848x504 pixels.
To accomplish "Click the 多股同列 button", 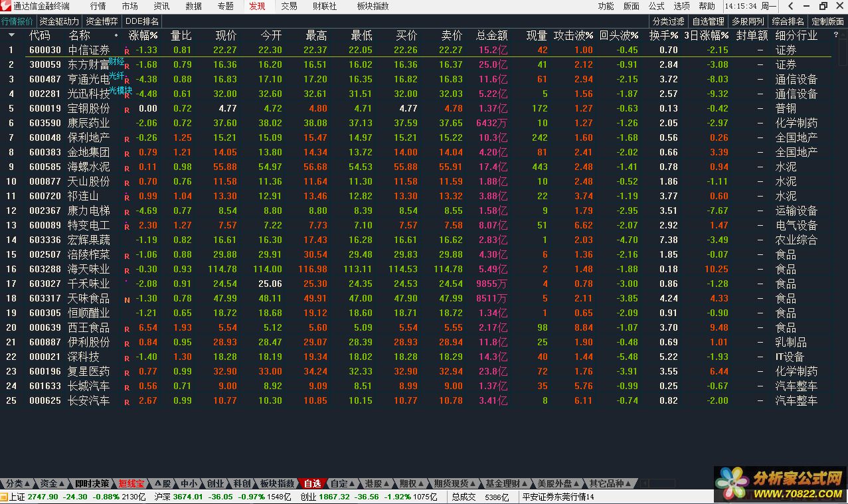I will (748, 21).
